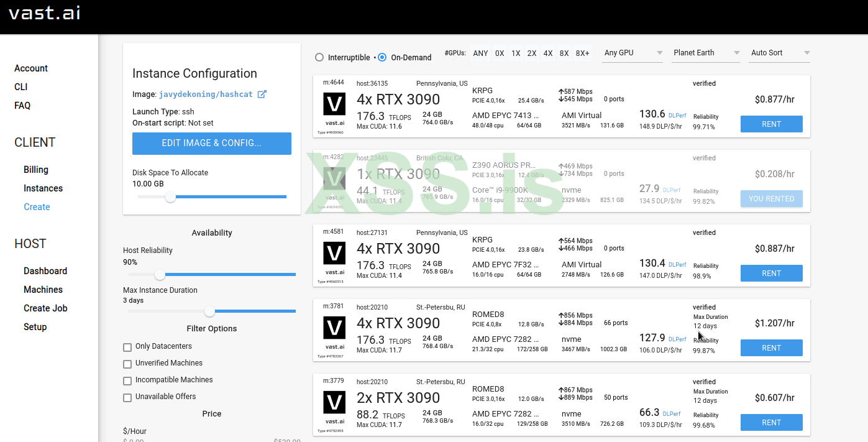The width and height of the screenshot is (868, 442).
Task: Click Max Instance Duration slider handle
Action: [209, 311]
